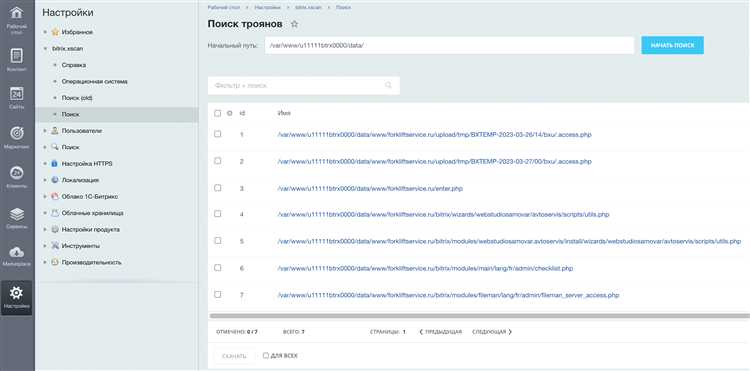Open the enter.php file path link
This screenshot has height=371, width=750.
[370, 188]
